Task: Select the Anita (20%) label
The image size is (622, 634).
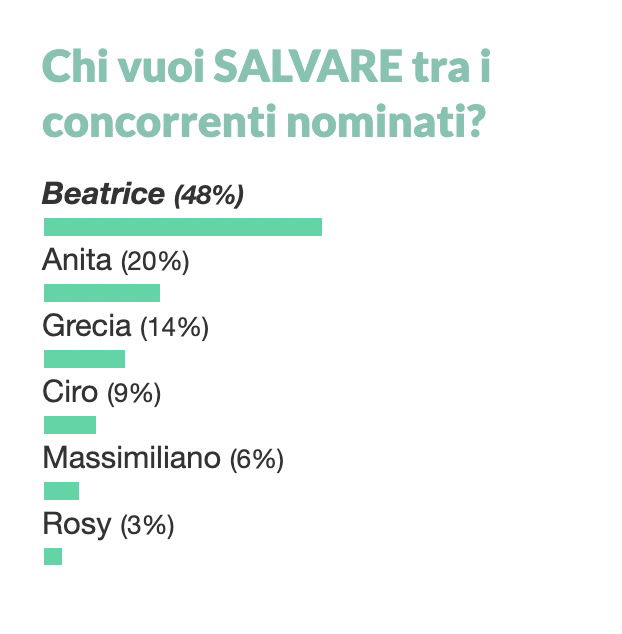Action: [x=116, y=261]
